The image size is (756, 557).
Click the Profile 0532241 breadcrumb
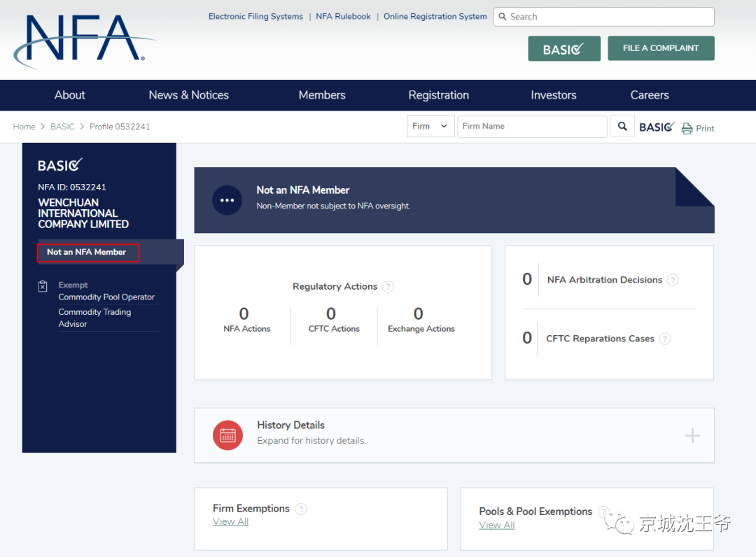[x=120, y=126]
